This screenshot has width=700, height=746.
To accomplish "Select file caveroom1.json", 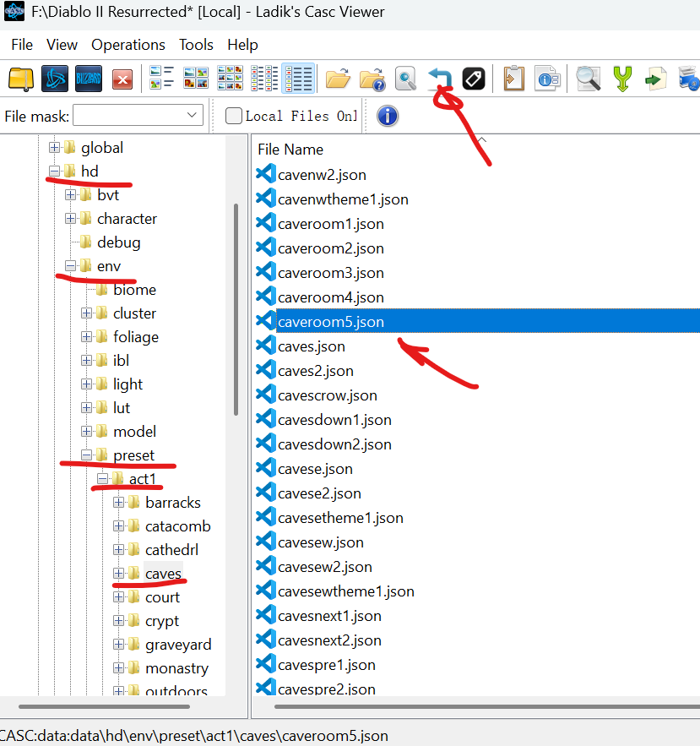I will click(330, 224).
